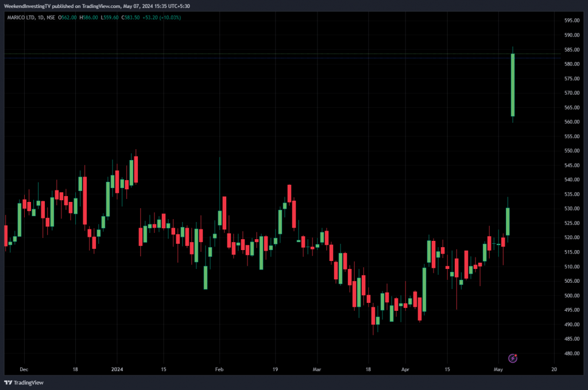Click the 530.00 price axis label
The height and width of the screenshot is (390, 588).
571,208
